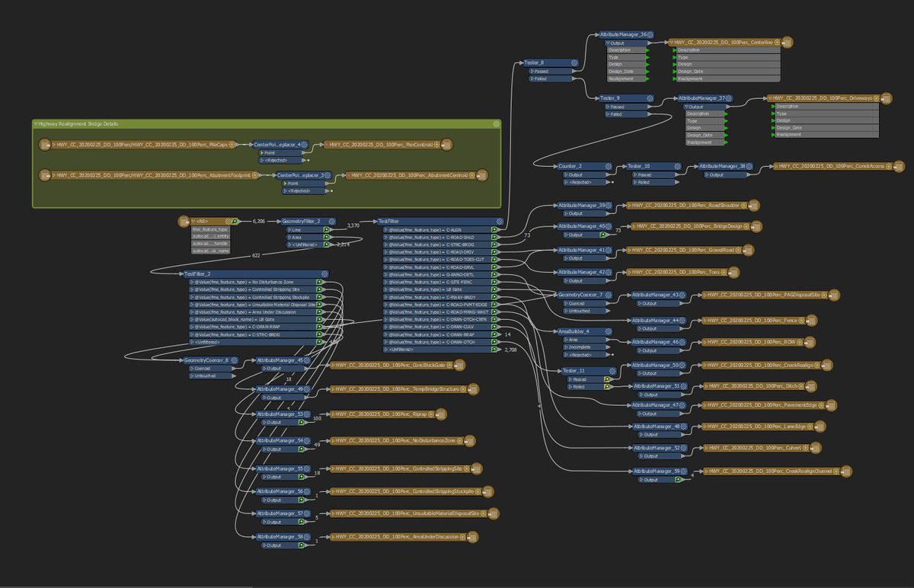
Task: Expand TestFilter_2 No Disturbance Zone port
Action: [x=191, y=281]
